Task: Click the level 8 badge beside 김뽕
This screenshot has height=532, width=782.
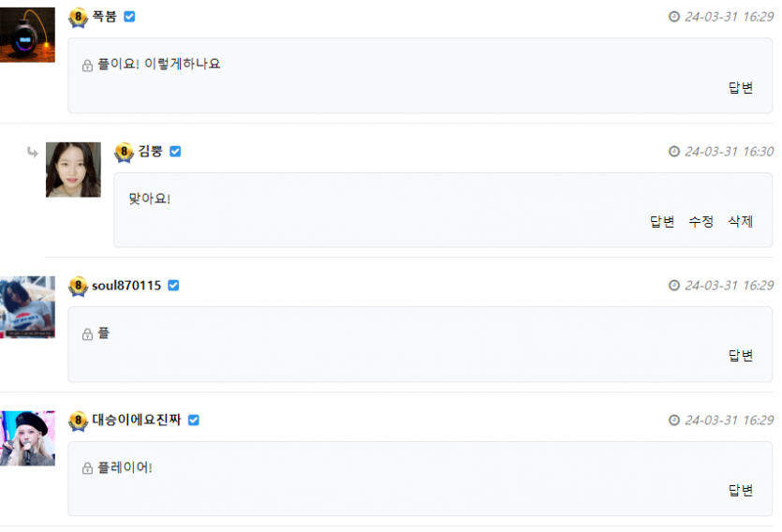Action: [x=124, y=152]
